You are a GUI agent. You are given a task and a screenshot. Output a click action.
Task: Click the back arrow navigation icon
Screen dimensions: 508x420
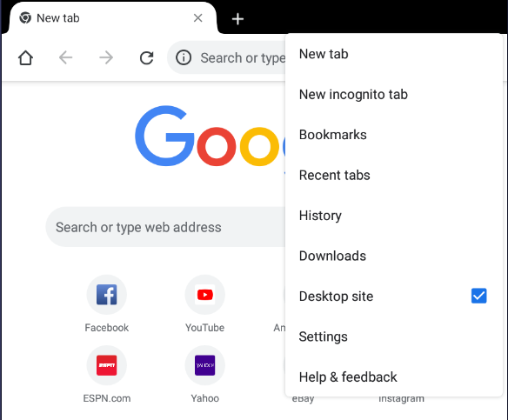(x=65, y=58)
